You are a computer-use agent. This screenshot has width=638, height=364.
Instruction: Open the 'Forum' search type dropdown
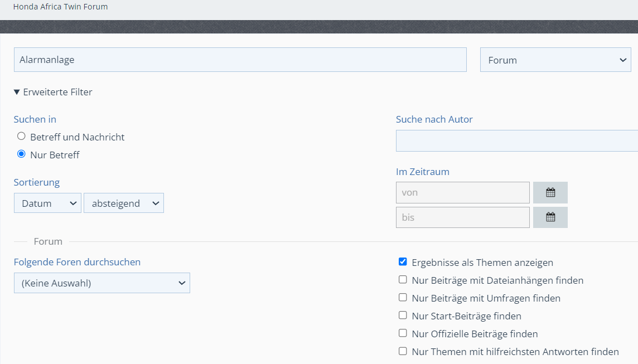point(555,60)
